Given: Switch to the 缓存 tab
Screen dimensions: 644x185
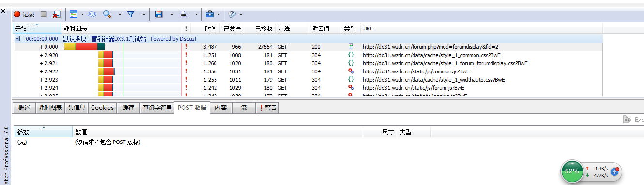Looking at the screenshot, I should coord(128,108).
